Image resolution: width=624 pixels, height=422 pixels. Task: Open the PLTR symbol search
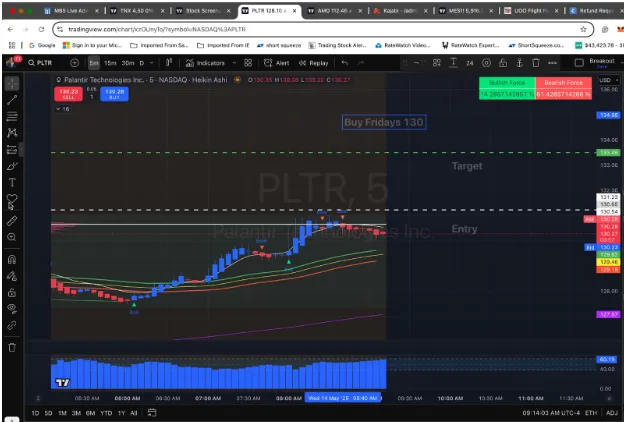[41, 63]
